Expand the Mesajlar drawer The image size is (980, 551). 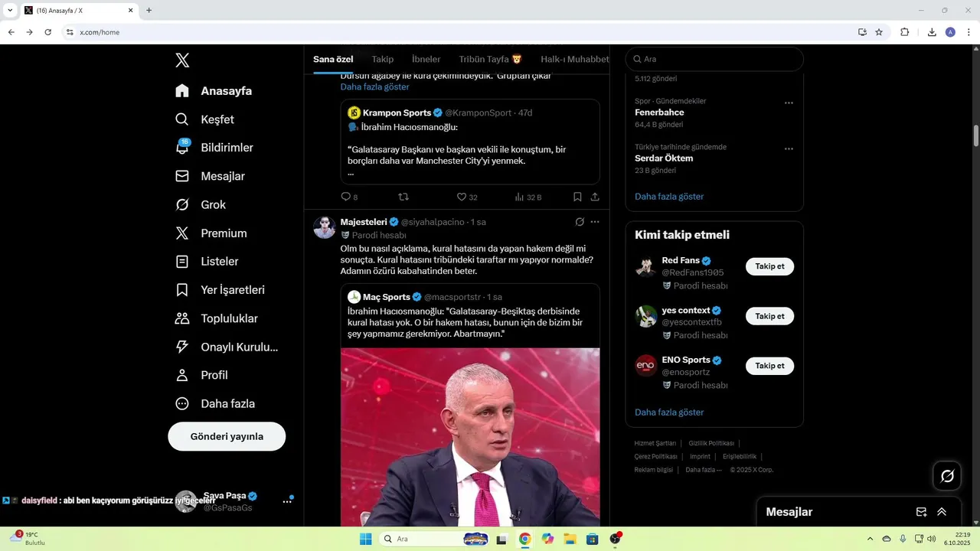point(942,512)
